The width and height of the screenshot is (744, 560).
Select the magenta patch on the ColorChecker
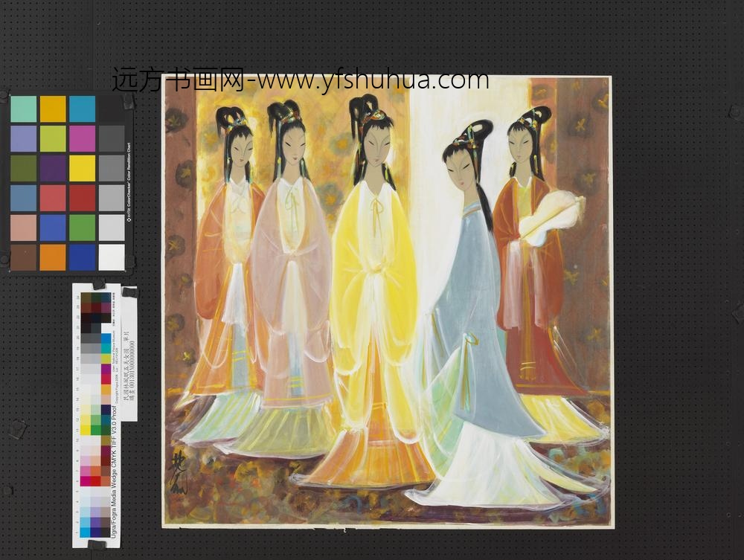tap(82, 138)
